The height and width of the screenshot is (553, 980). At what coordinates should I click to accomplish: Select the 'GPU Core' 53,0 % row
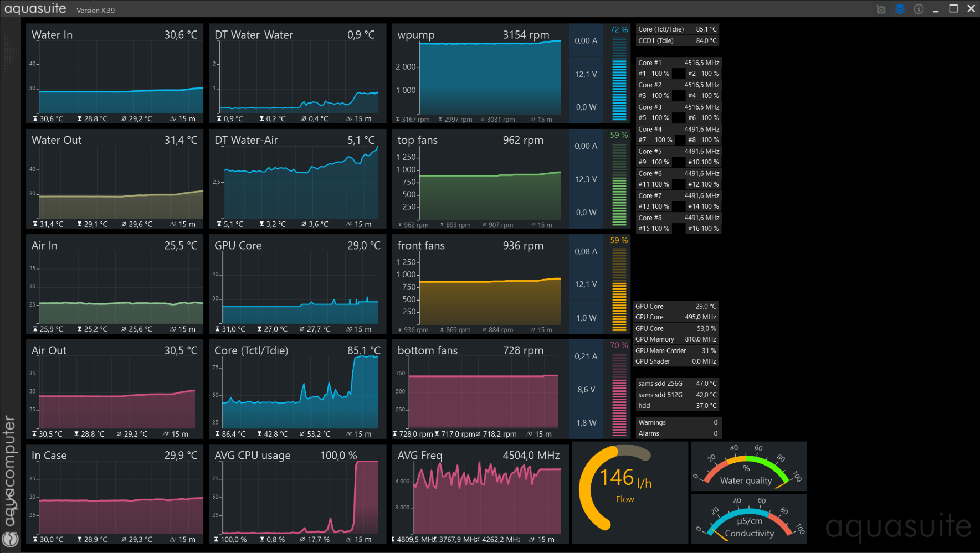pos(676,329)
